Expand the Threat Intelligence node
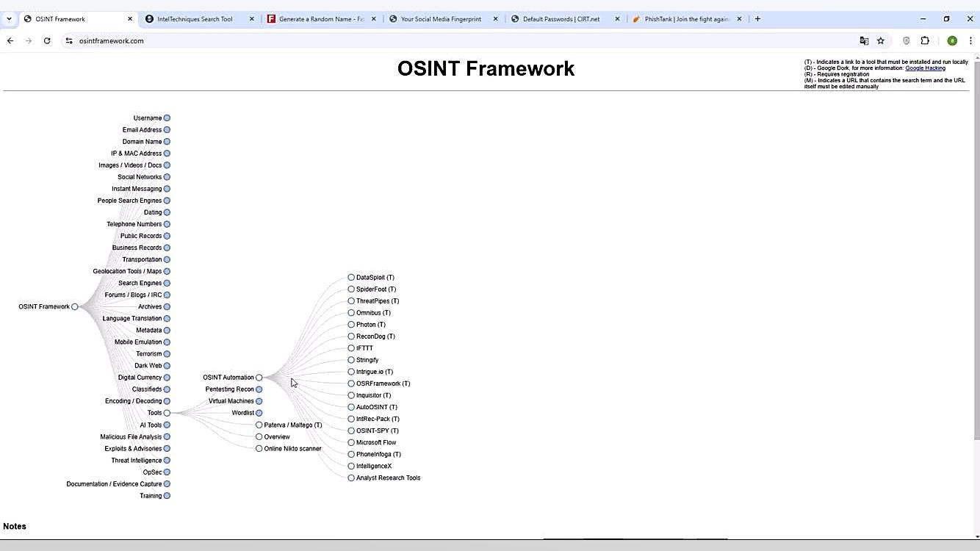 click(x=167, y=461)
